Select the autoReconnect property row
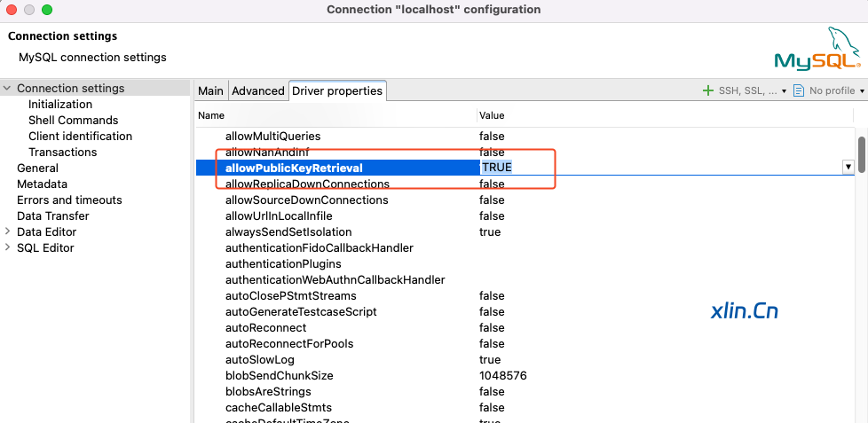 pos(265,328)
